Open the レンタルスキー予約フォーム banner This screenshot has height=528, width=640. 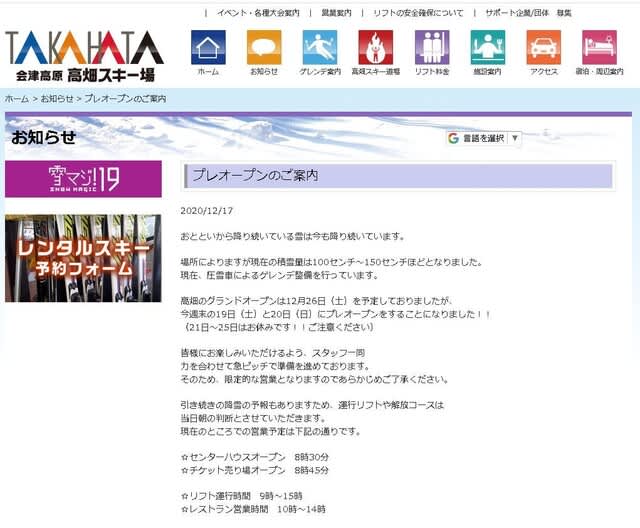83,258
